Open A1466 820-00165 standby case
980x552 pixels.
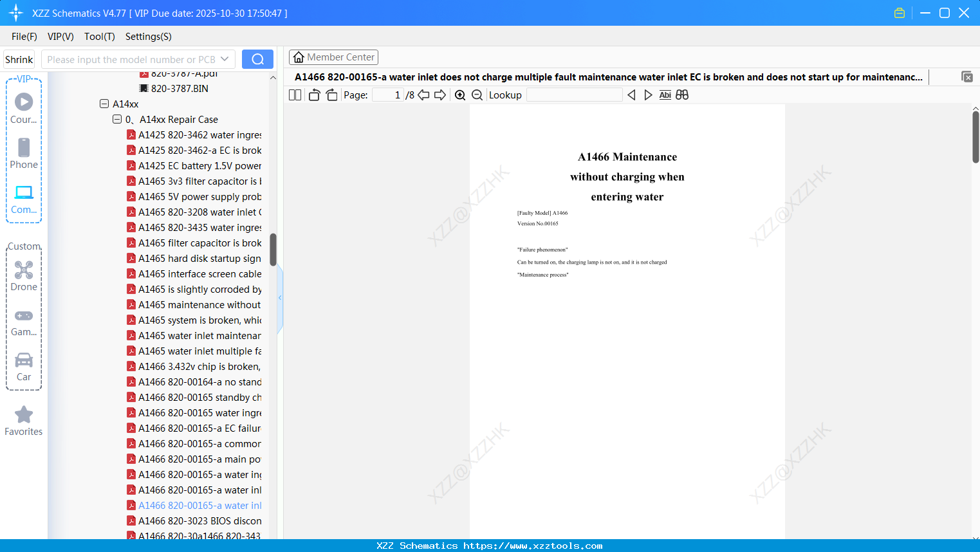194,398
